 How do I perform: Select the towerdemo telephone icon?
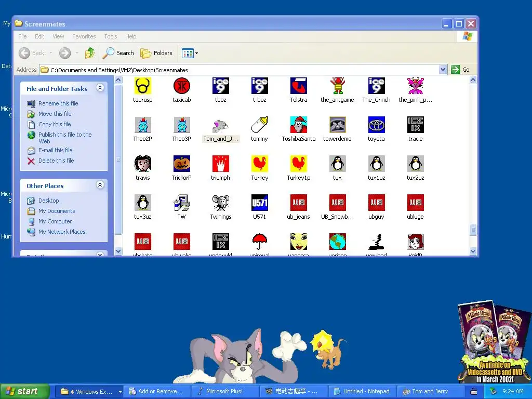338,125
